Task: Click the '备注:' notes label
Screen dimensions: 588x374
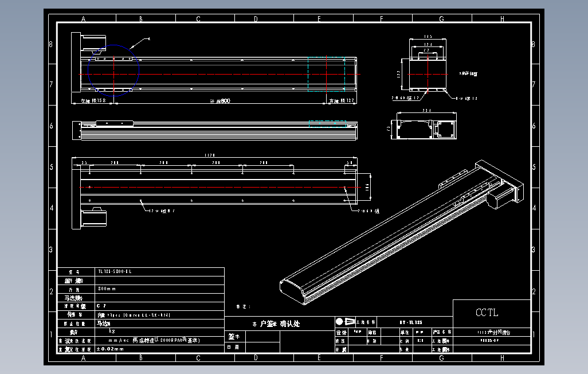Action: [244, 307]
